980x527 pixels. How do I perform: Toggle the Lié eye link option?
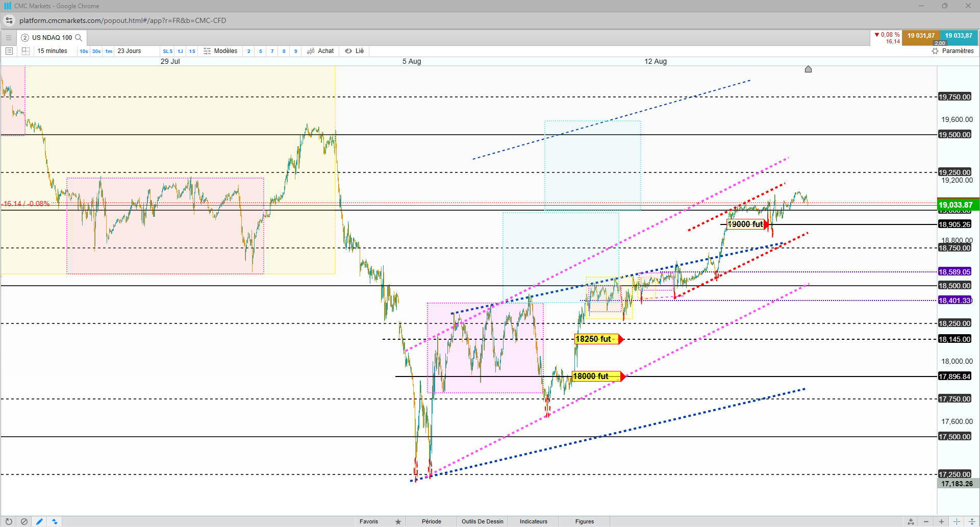(354, 51)
